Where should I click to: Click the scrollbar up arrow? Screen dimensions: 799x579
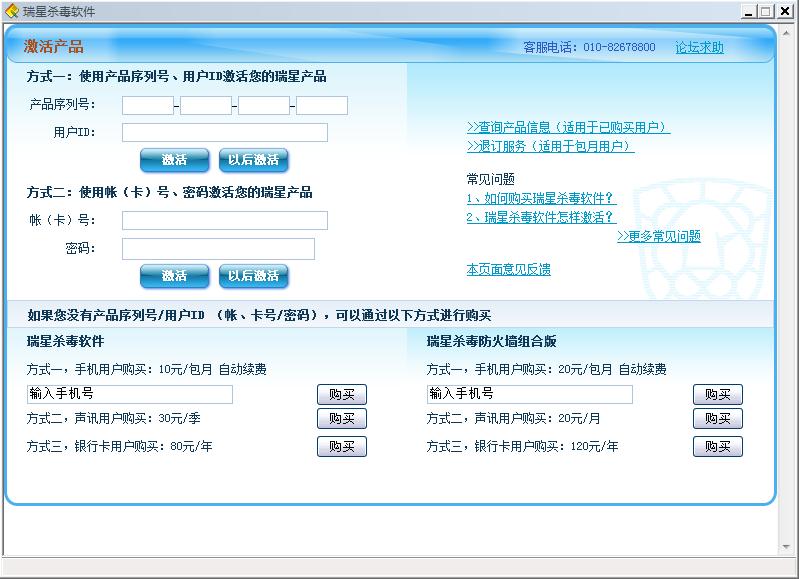point(786,33)
